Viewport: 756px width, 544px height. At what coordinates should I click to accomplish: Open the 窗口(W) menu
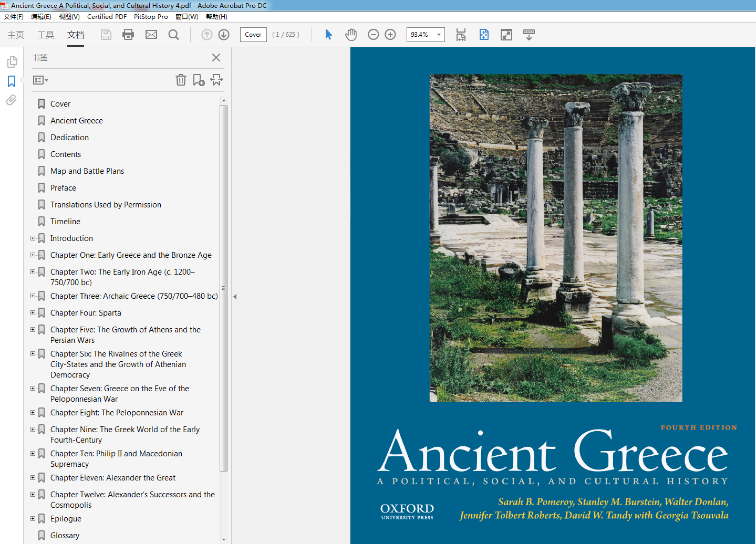187,17
